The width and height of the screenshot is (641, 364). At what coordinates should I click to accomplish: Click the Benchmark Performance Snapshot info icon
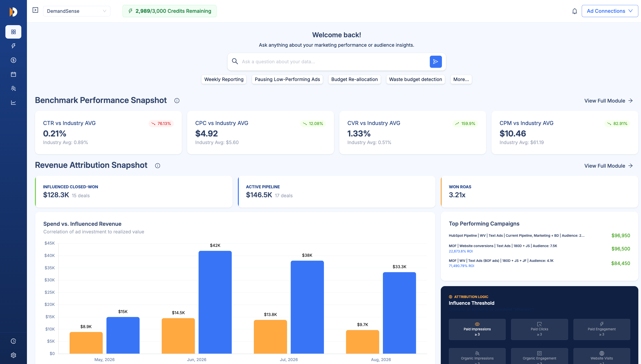177,101
